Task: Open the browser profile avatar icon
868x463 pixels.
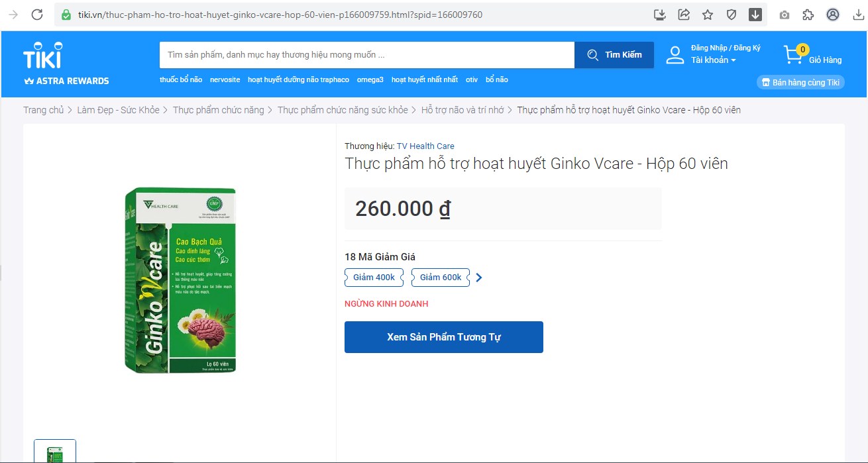Action: tap(833, 15)
